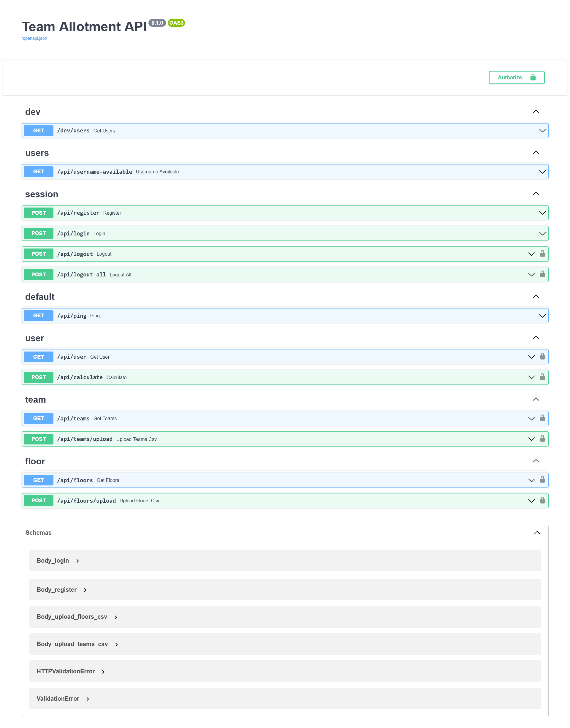Open the Authorize dialog
This screenshot has width=570, height=728.
(516, 77)
